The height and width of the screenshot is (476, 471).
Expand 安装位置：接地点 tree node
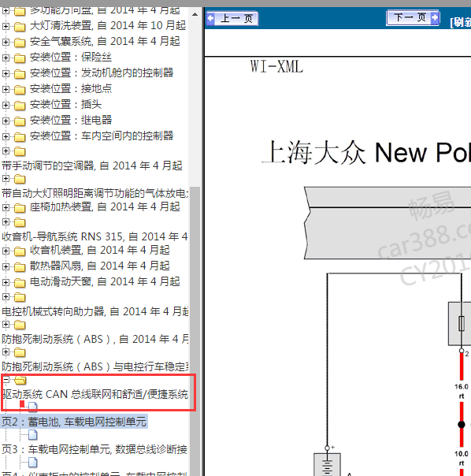pos(6,89)
